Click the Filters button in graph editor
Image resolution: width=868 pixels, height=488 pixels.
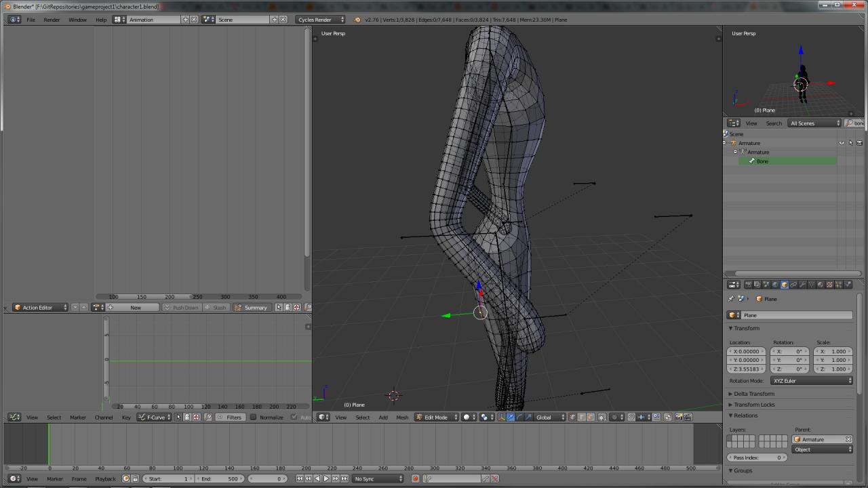(229, 417)
